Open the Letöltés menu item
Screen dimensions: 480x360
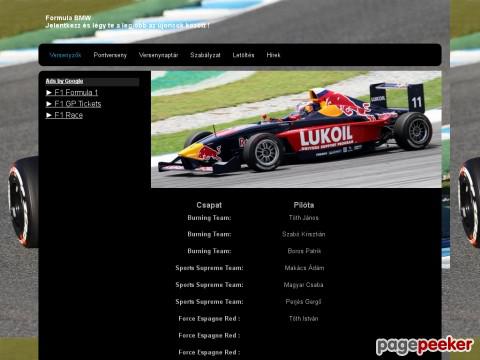pos(243,55)
